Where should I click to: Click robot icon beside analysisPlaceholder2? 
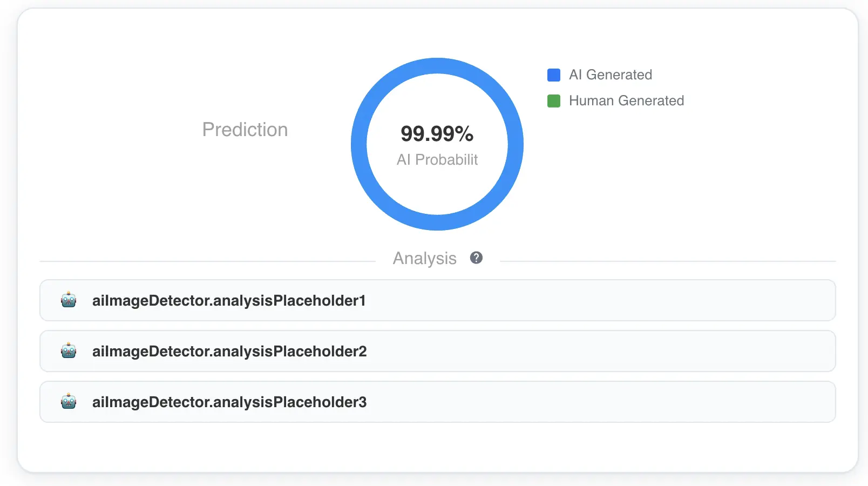click(69, 350)
